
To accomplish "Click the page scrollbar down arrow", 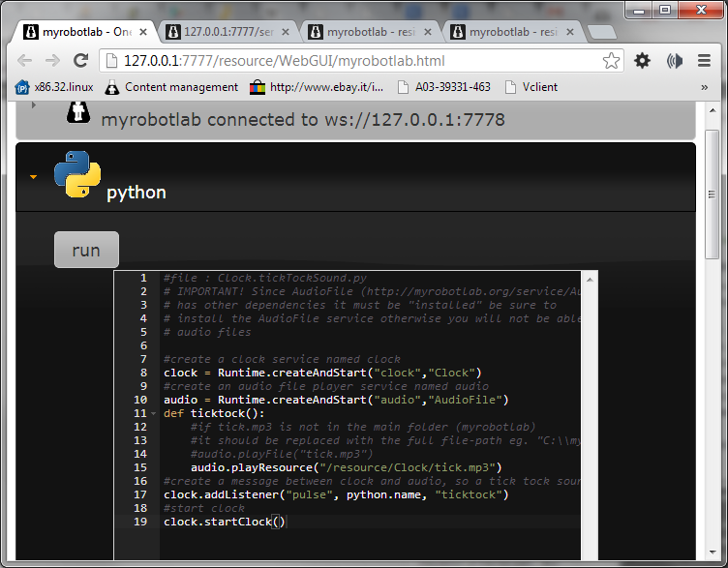I will [x=712, y=553].
